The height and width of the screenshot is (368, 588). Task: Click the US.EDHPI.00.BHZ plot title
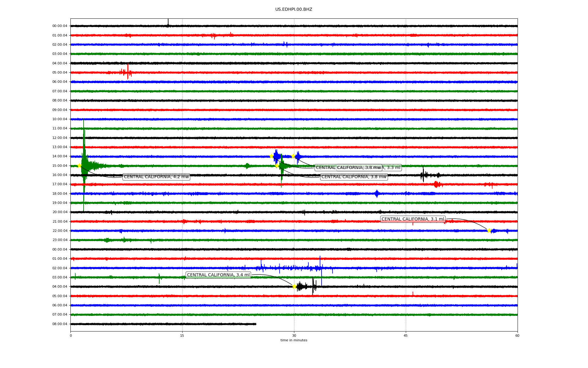[x=294, y=10]
